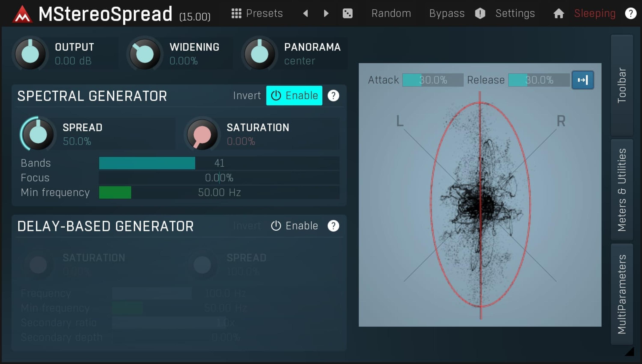Click the MeldaProduction logo icon
The image size is (642, 364).
point(22,14)
